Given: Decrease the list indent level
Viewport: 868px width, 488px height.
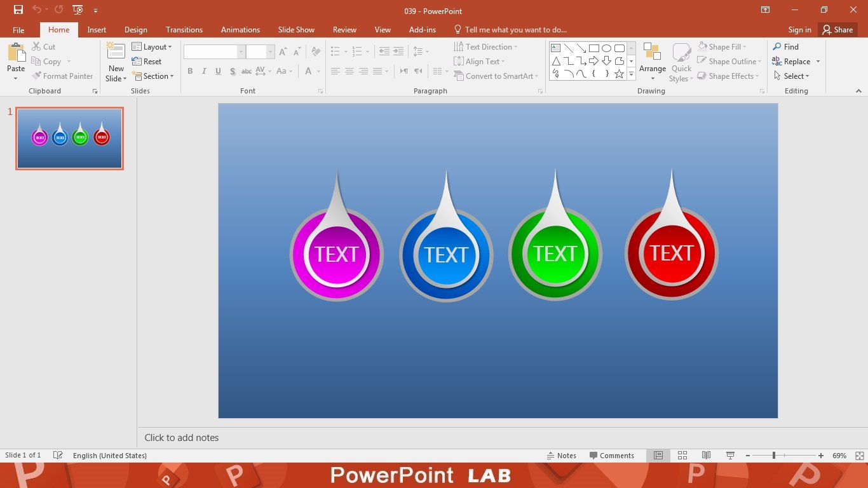Looking at the screenshot, I should pos(384,51).
